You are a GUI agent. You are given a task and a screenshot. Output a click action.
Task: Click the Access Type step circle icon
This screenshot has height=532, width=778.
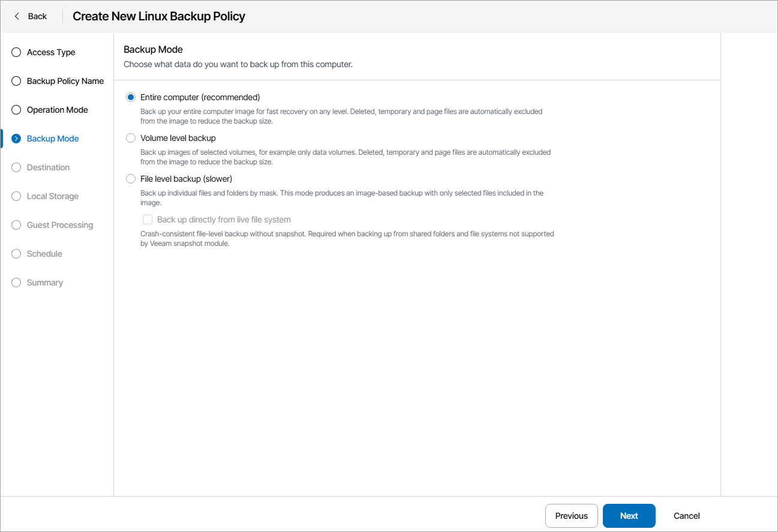pos(16,52)
